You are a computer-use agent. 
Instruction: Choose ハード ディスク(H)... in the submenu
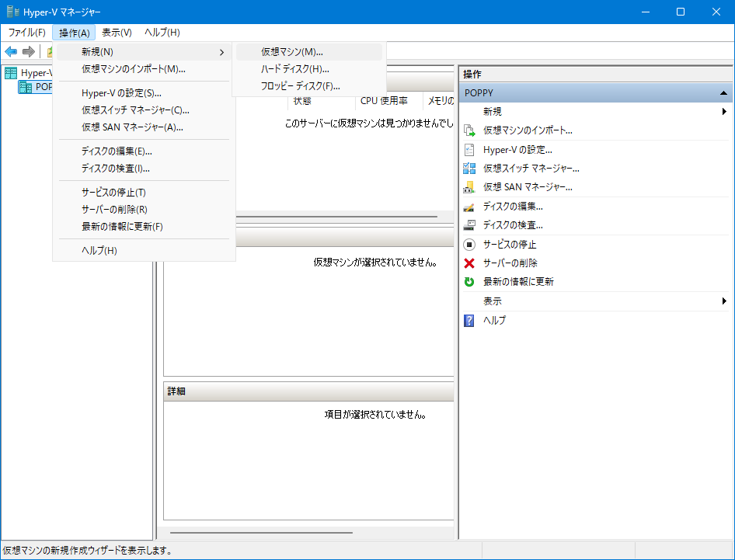pos(294,69)
